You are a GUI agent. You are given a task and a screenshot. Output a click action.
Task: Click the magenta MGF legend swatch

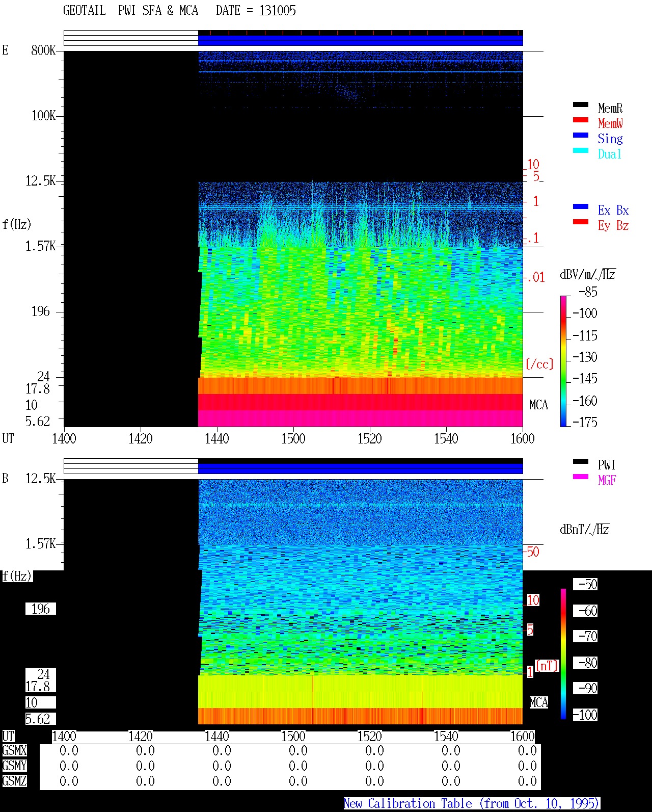(x=581, y=477)
